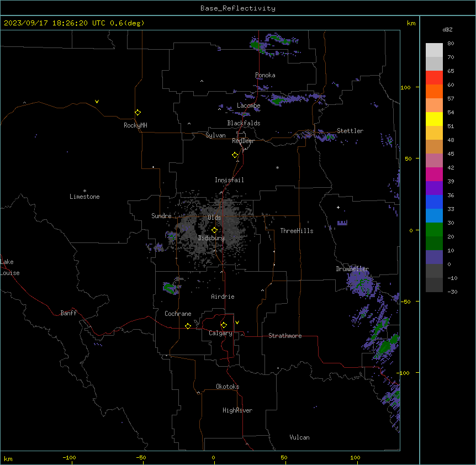This screenshot has height=465, width=476.
Task: Click the Ponoka city label
Action: (265, 75)
